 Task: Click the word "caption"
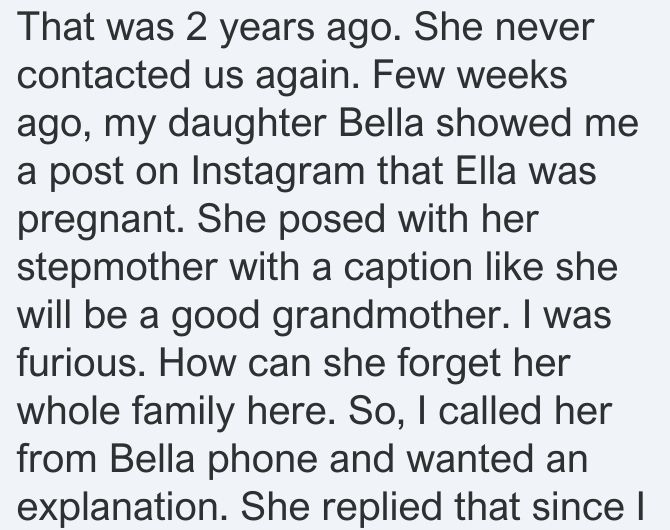(x=408, y=268)
